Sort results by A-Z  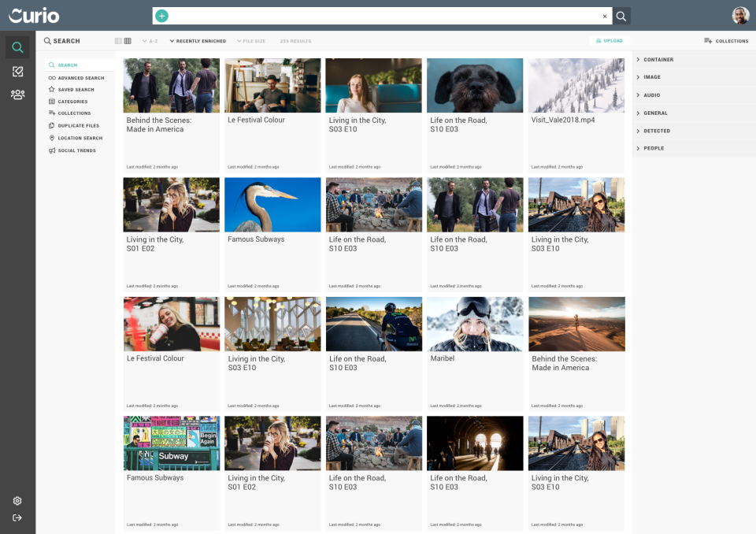[x=150, y=41]
